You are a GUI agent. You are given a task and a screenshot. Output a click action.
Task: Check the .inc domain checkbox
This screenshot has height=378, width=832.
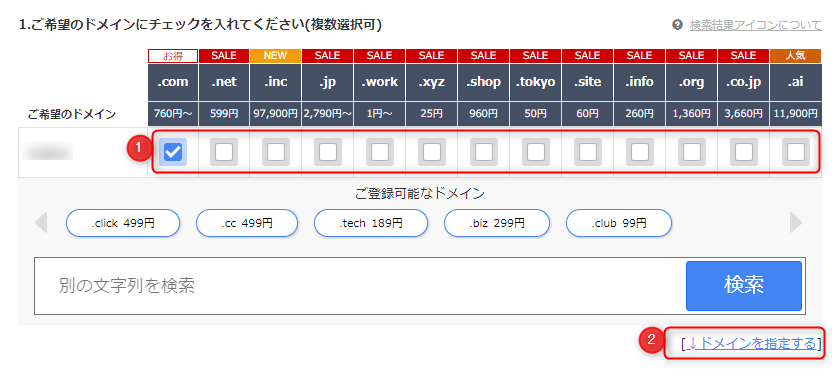276,152
